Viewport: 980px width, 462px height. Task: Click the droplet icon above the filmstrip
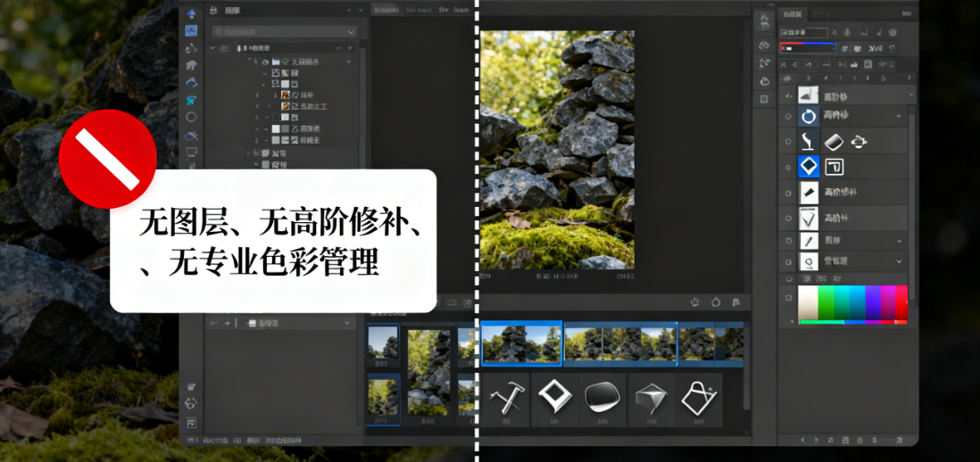click(716, 302)
